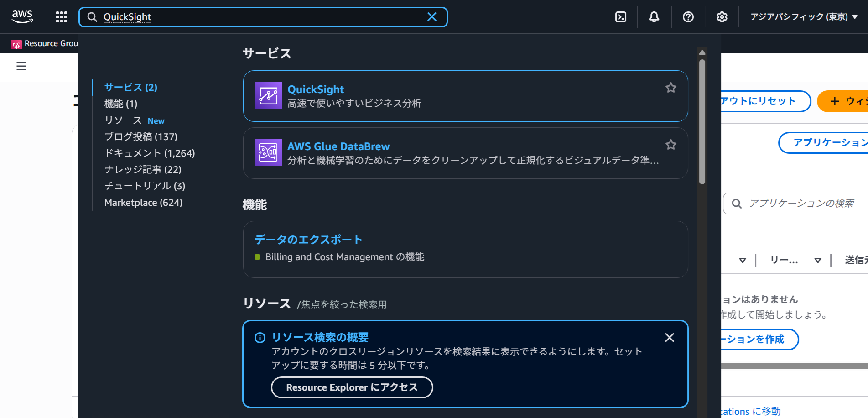Click the Resource Explorer にアクセス button
The height and width of the screenshot is (418, 868).
[x=352, y=387]
